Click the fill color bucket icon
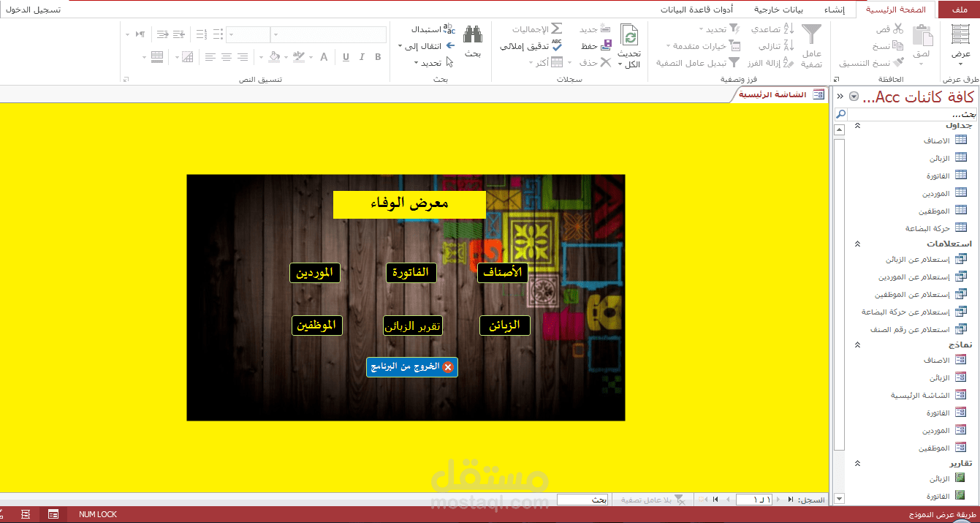The width and height of the screenshot is (980, 523). (274, 57)
